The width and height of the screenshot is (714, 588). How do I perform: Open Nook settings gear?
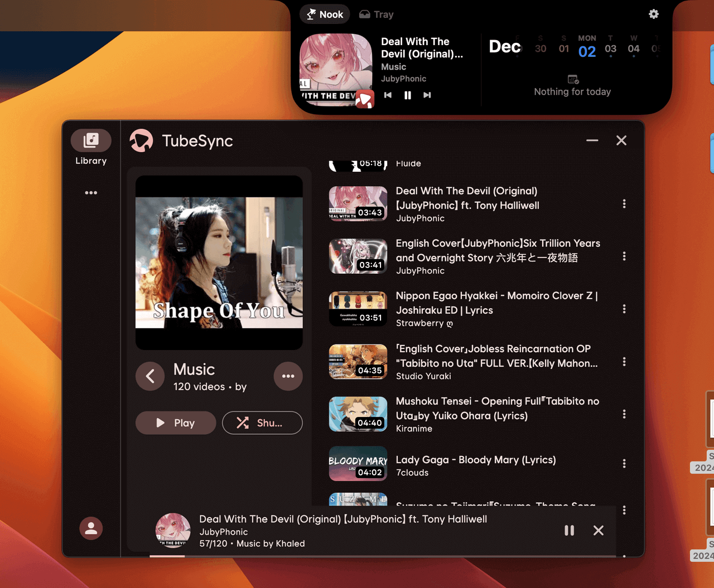click(x=654, y=14)
